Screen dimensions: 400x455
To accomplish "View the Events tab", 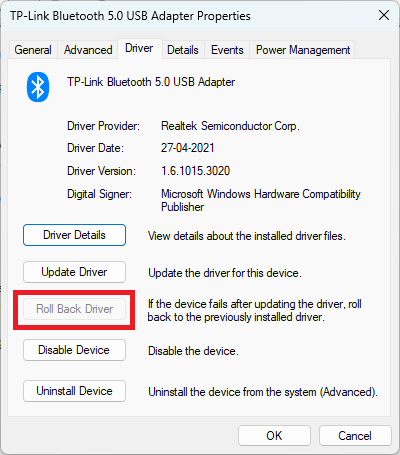I will tap(227, 50).
